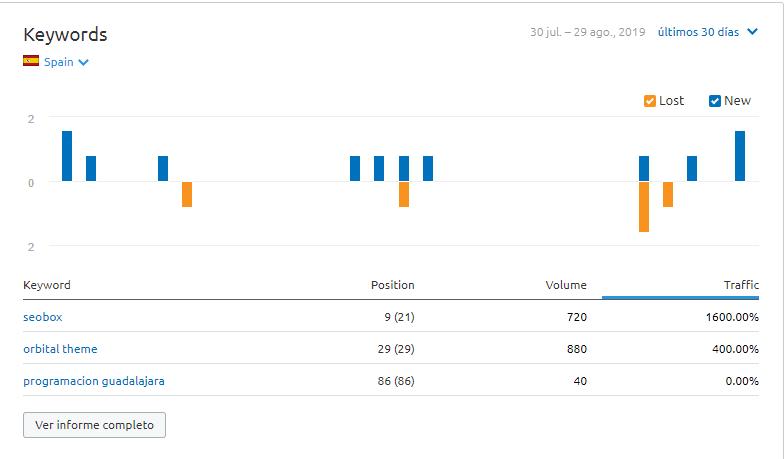Open the orbital theme keyword link
The image size is (784, 459).
click(x=60, y=349)
